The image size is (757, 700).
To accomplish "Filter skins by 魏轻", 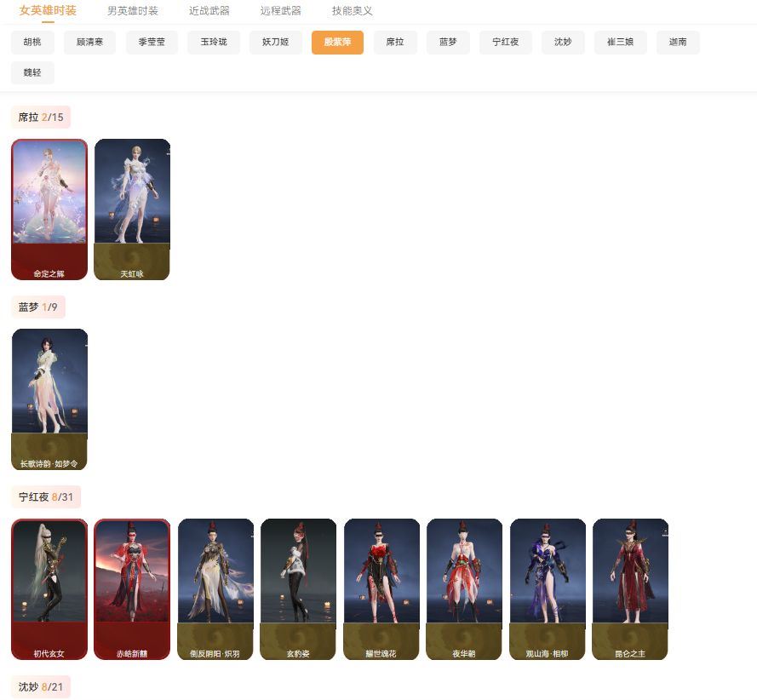I will [x=32, y=72].
